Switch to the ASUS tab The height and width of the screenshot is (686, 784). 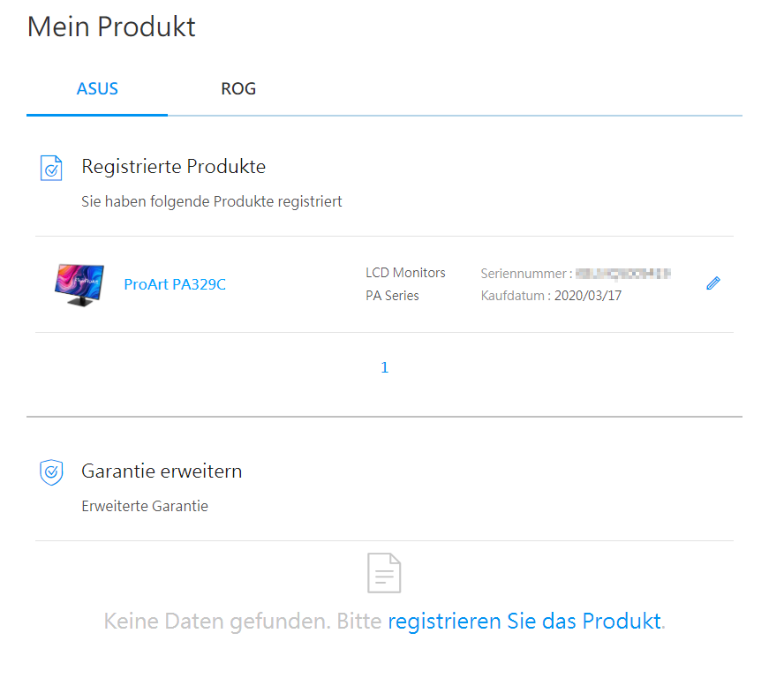pyautogui.click(x=97, y=89)
